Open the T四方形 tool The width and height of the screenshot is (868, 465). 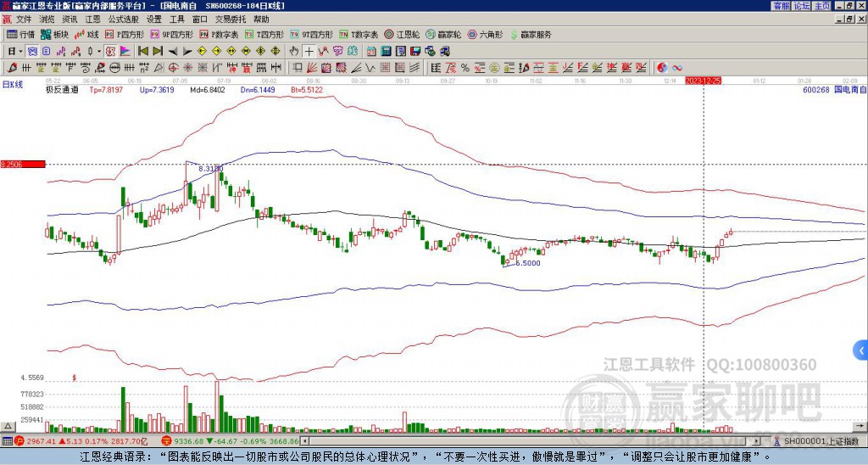click(x=264, y=34)
